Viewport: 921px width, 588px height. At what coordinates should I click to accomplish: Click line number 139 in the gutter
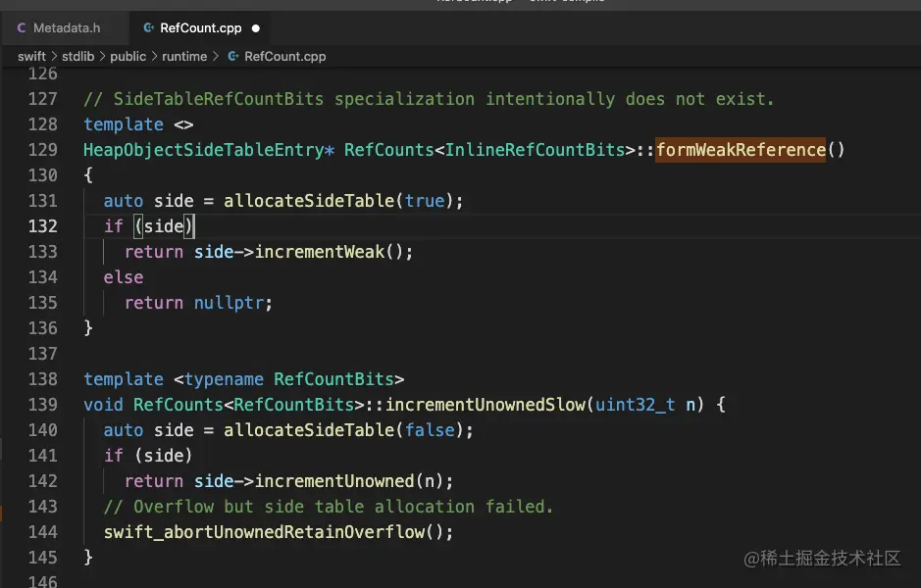pos(43,405)
